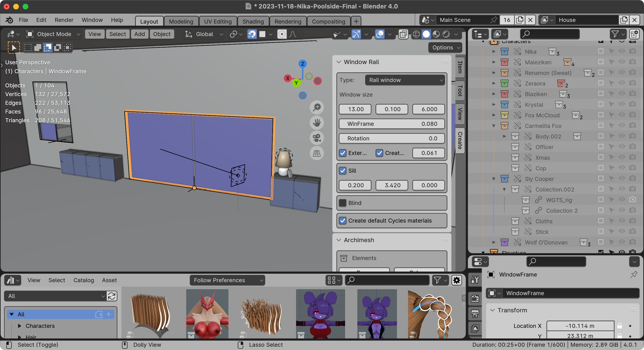The width and height of the screenshot is (644, 350).
Task: Click the zoom magnifier viewport gizmo
Action: pyautogui.click(x=317, y=107)
